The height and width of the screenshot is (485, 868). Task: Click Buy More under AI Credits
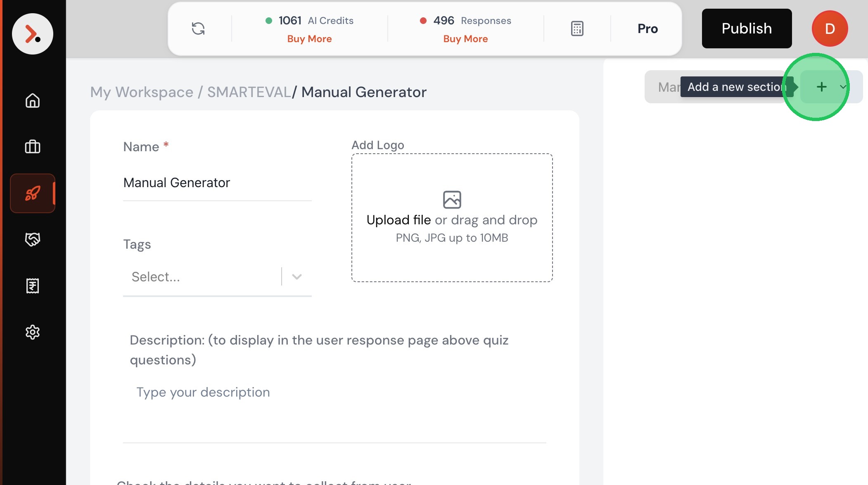tap(309, 39)
